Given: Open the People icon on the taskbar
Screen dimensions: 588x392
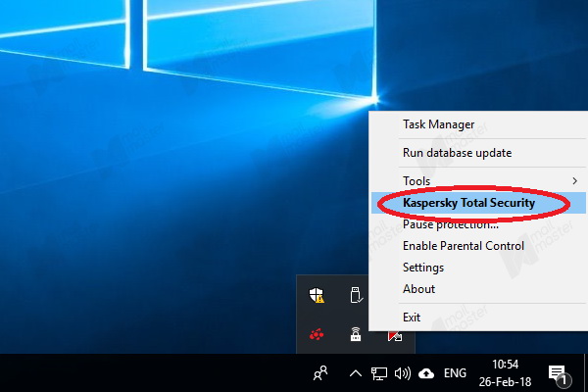Looking at the screenshot, I should click(320, 372).
